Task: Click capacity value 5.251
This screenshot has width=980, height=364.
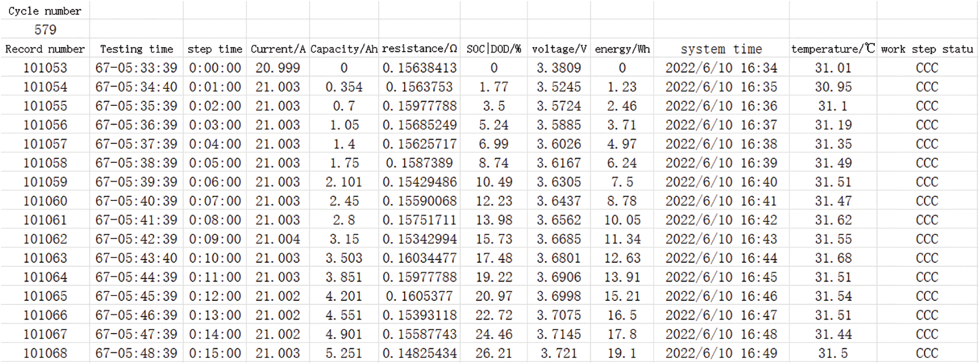Action: [x=344, y=353]
